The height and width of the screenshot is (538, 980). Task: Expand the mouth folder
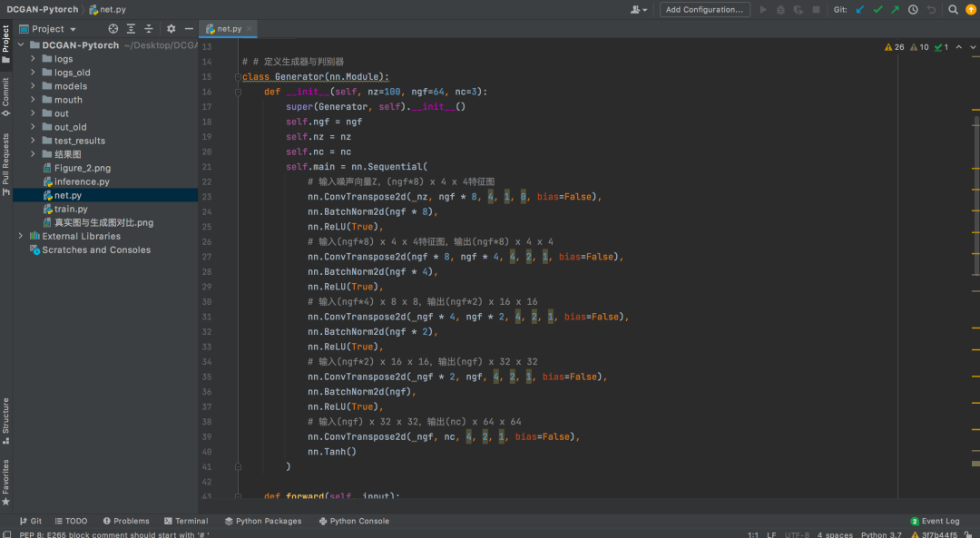click(33, 100)
